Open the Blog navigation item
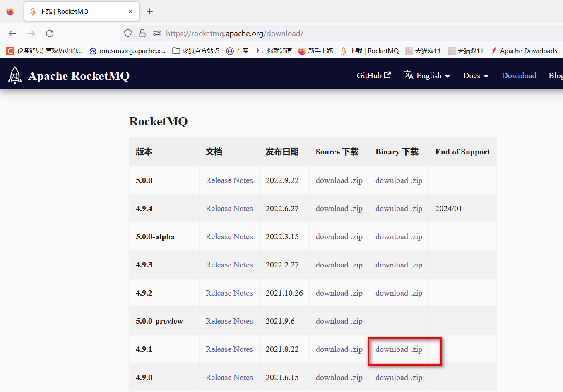Image resolution: width=563 pixels, height=392 pixels. (556, 76)
